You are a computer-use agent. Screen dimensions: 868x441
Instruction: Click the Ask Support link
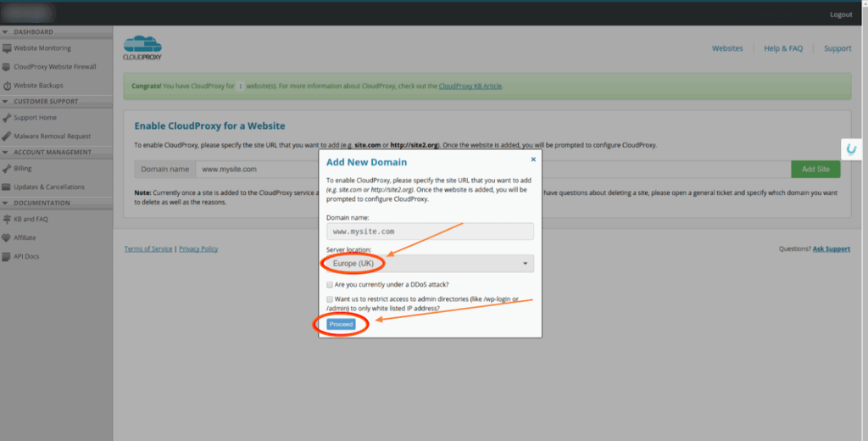point(832,249)
